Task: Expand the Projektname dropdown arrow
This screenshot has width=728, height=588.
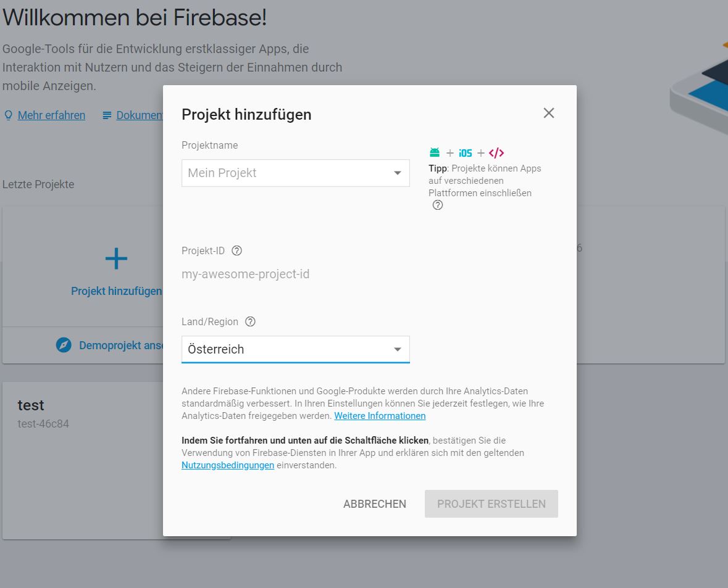Action: 398,173
